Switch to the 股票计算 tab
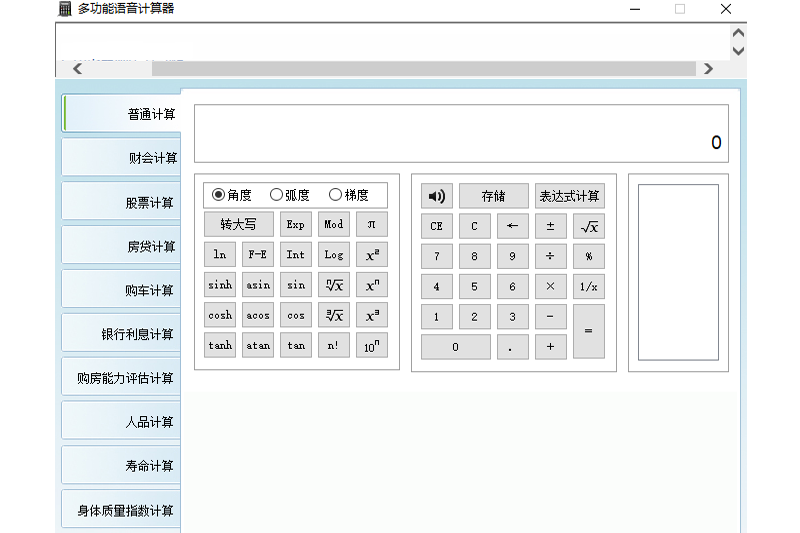800x533 pixels. coord(121,202)
